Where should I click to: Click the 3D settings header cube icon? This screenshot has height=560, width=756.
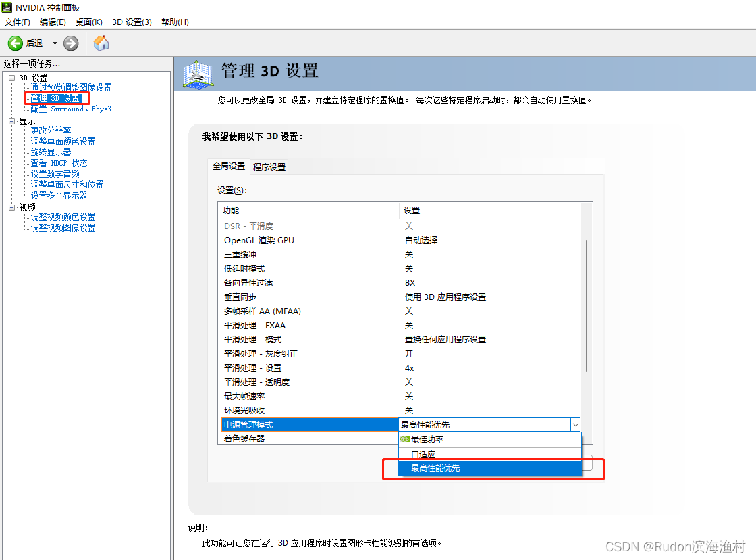[198, 74]
